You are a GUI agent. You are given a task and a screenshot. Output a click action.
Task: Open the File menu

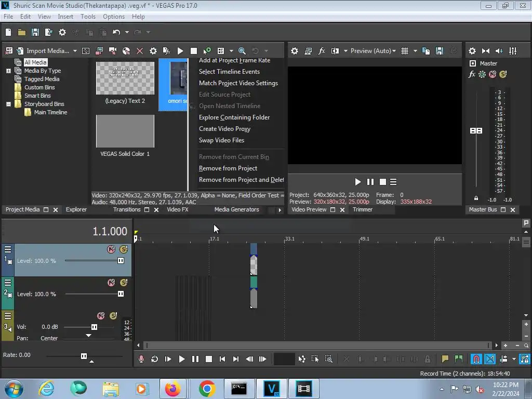(8, 17)
